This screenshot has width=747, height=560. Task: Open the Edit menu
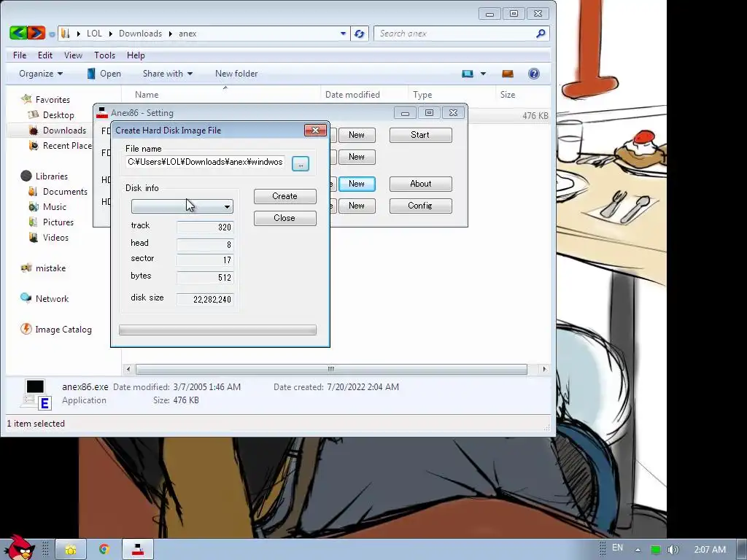[x=45, y=55]
